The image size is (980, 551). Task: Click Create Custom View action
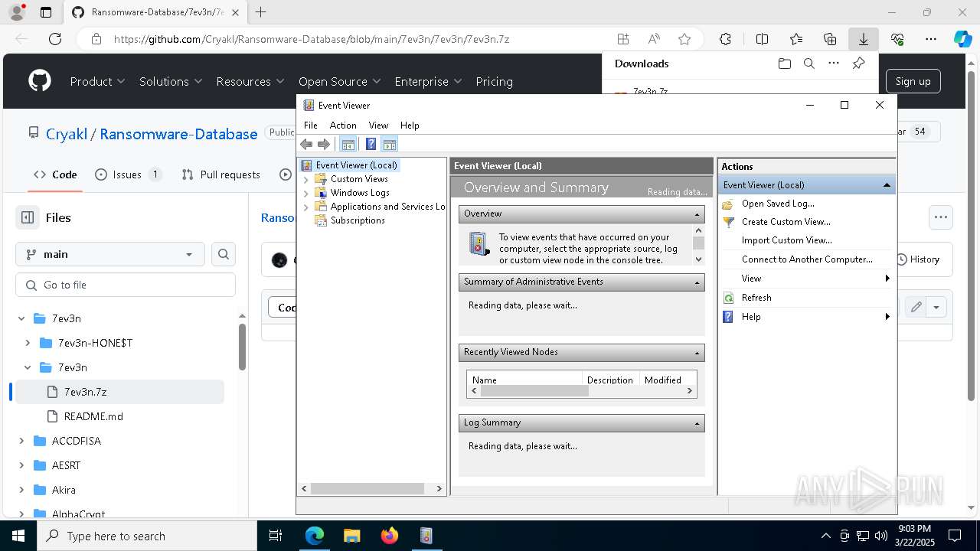786,221
